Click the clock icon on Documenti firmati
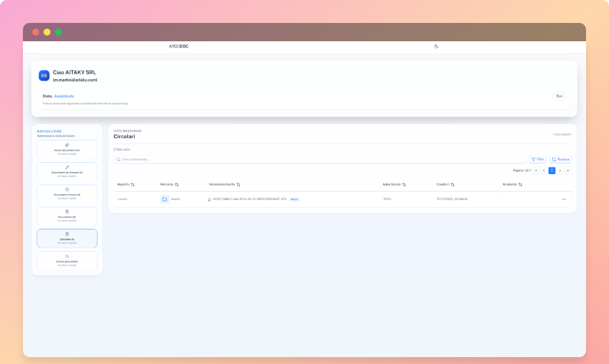The image size is (609, 364). pos(67,188)
